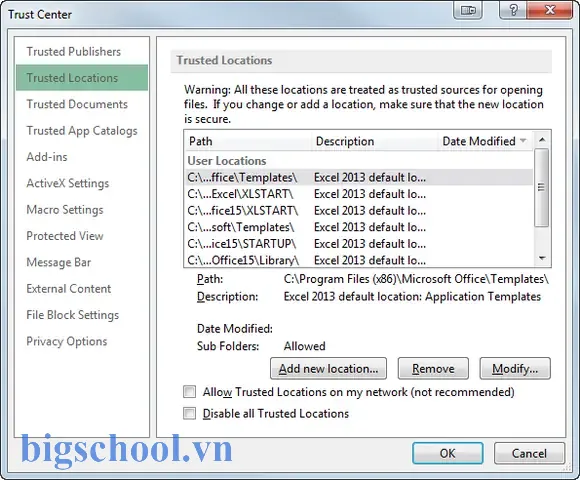Click the Path column header
580x480 pixels.
pyautogui.click(x=248, y=141)
